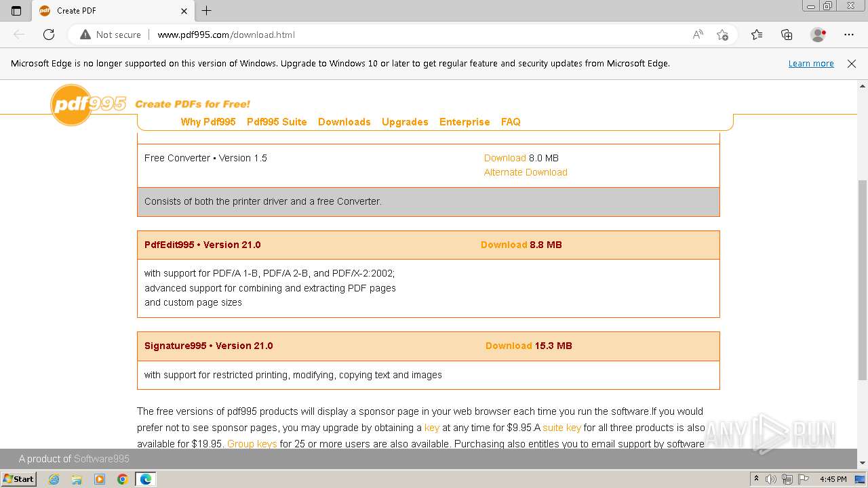Reload the page with the refresh icon
868x488 pixels.
coord(49,35)
